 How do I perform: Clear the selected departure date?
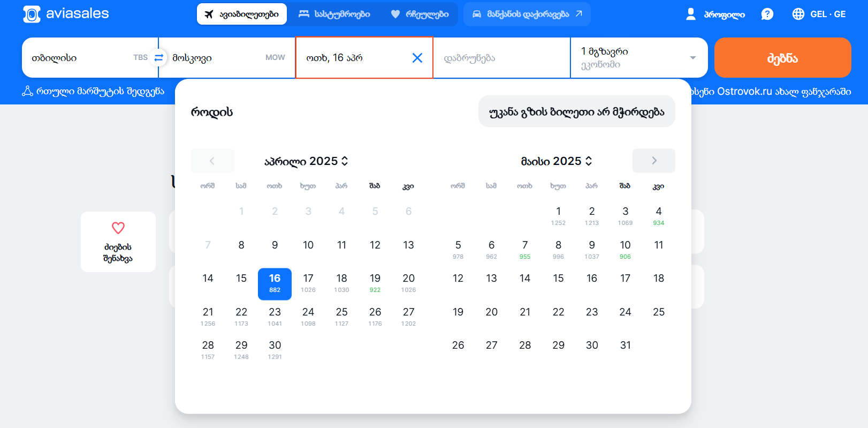(x=417, y=58)
